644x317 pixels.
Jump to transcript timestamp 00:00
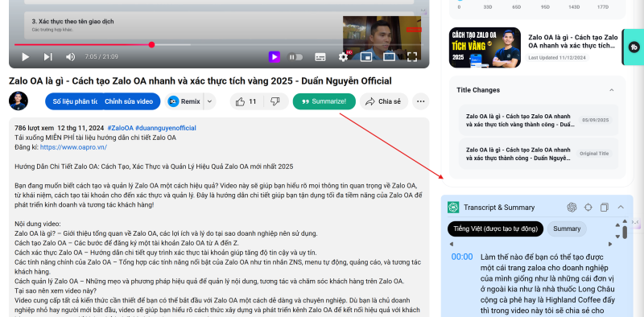click(462, 257)
